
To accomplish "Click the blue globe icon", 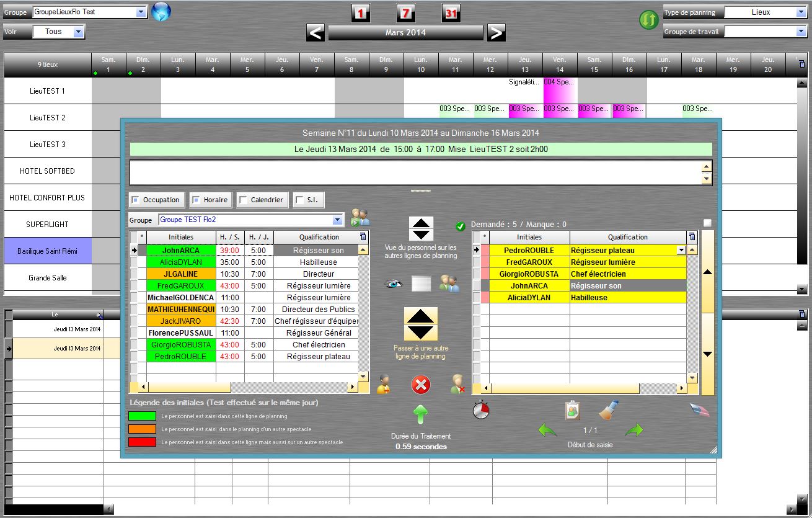I will (x=161, y=11).
